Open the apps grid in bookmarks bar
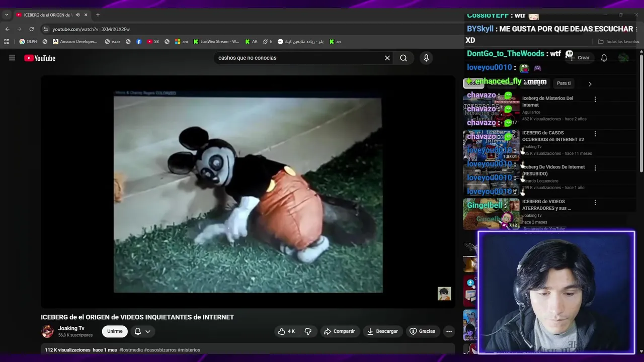The height and width of the screenshot is (362, 644). 7,42
